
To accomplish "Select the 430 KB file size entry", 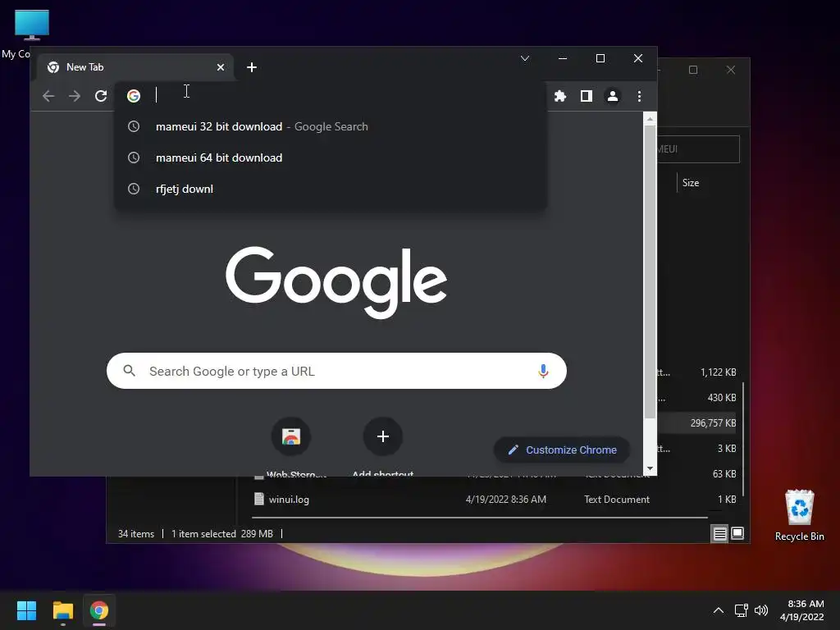I will click(x=722, y=398).
